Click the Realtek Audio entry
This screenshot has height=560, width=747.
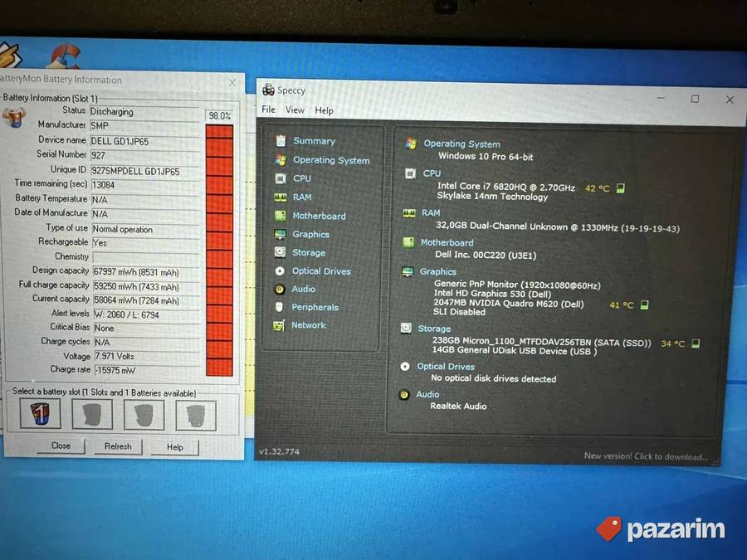pos(458,406)
